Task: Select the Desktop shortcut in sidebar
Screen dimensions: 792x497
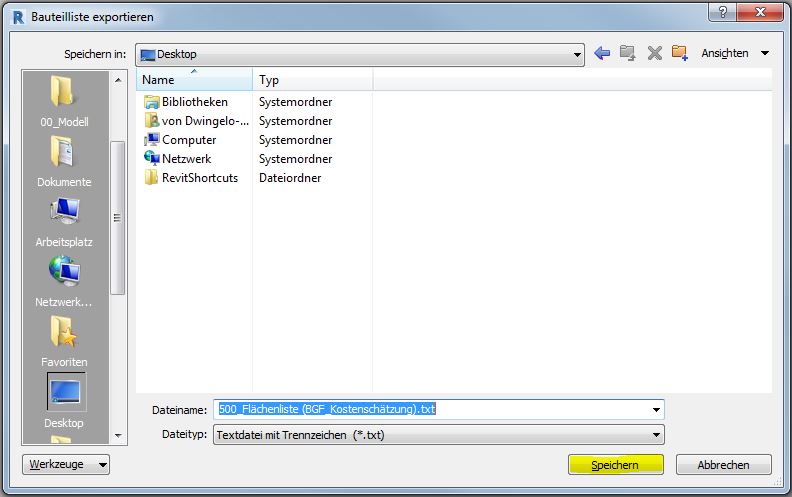Action: [64, 398]
